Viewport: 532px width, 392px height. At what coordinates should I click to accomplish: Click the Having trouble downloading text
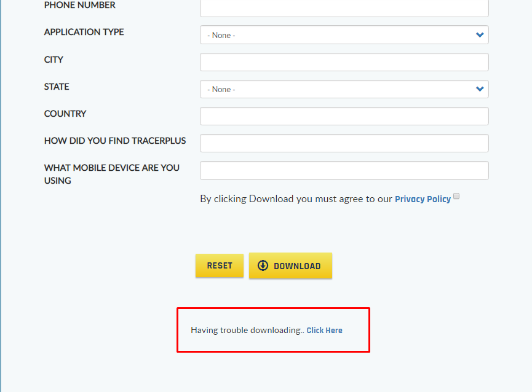pyautogui.click(x=247, y=331)
